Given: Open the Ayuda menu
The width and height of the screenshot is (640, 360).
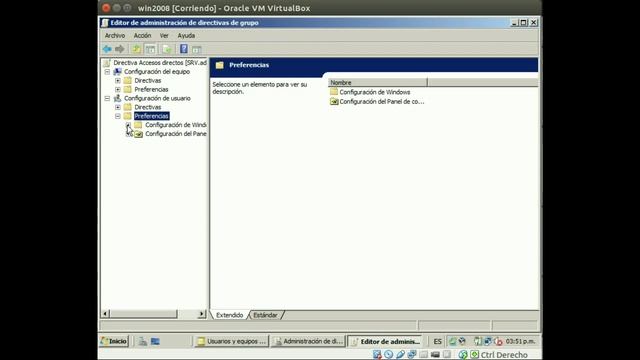Looking at the screenshot, I should click(x=186, y=36).
